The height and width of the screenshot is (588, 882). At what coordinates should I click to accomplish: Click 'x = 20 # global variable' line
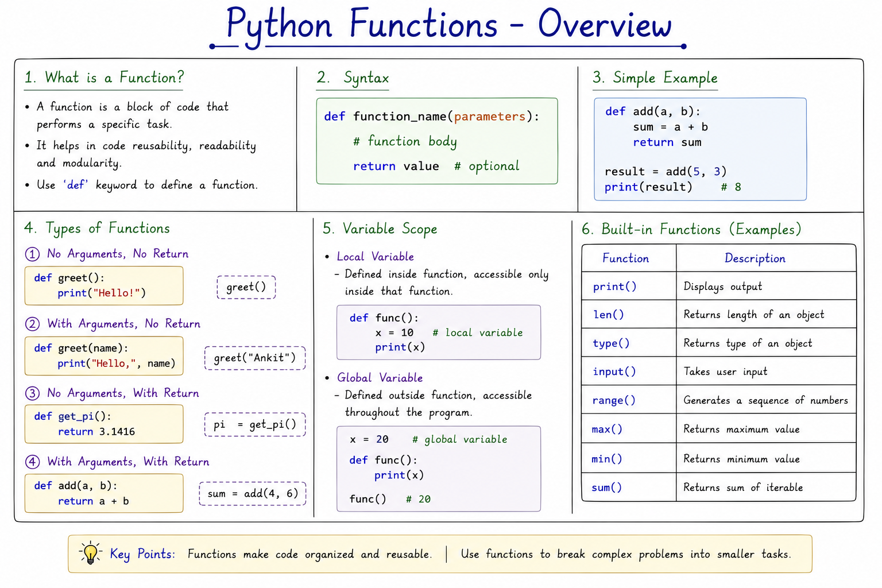(x=428, y=439)
